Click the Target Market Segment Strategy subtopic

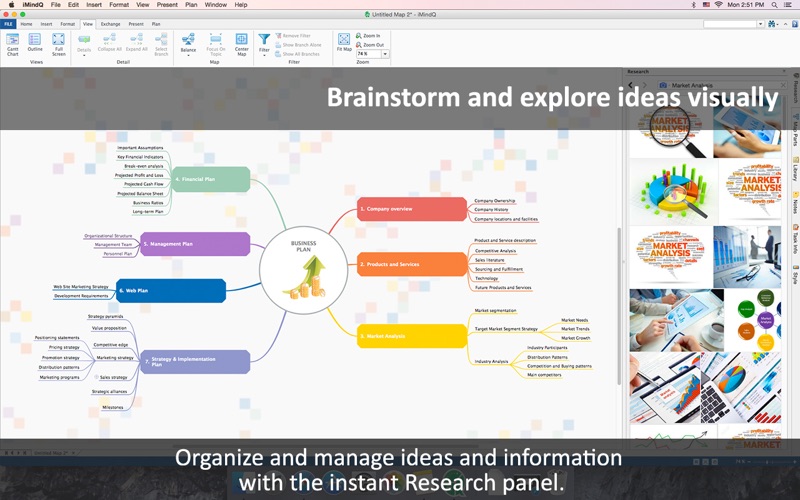click(506, 329)
